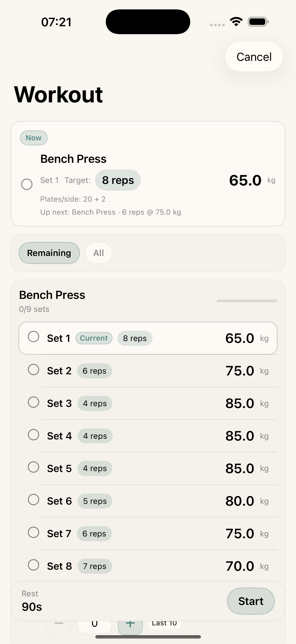Viewport: 296px width, 644px height.
Task: Change Set 2's 6 reps badge
Action: (x=95, y=371)
